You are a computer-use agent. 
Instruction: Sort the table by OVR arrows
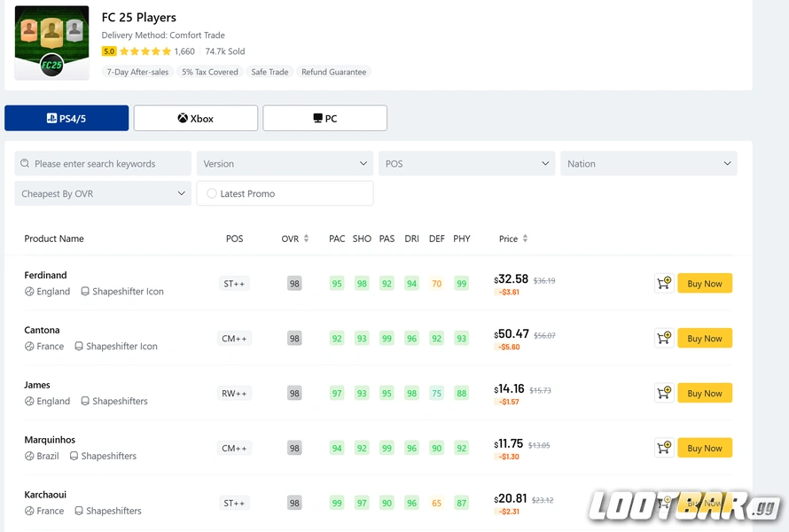tap(306, 239)
